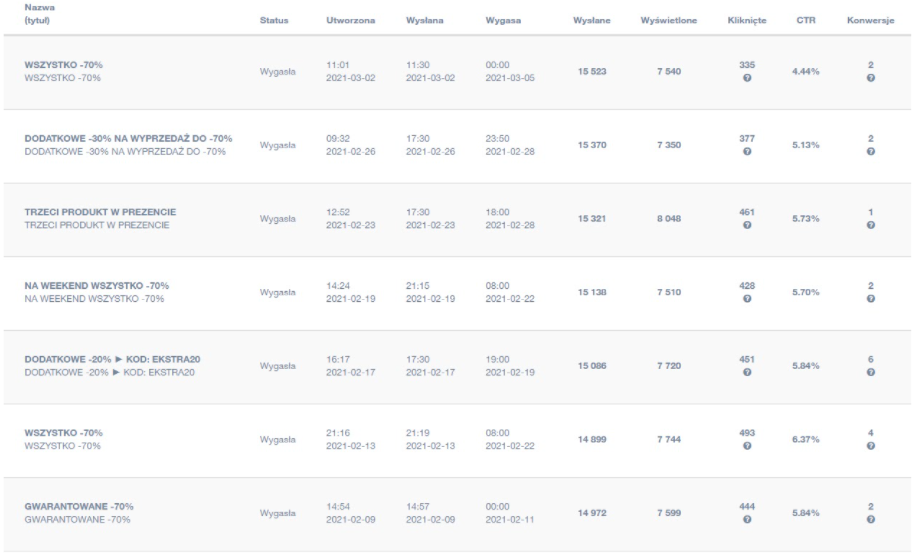This screenshot has width=919, height=557.
Task: Sort by Konwersje column header
Action: click(870, 20)
